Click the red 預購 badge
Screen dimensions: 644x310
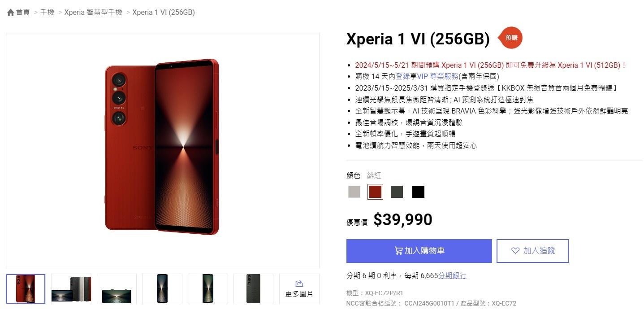[510, 38]
